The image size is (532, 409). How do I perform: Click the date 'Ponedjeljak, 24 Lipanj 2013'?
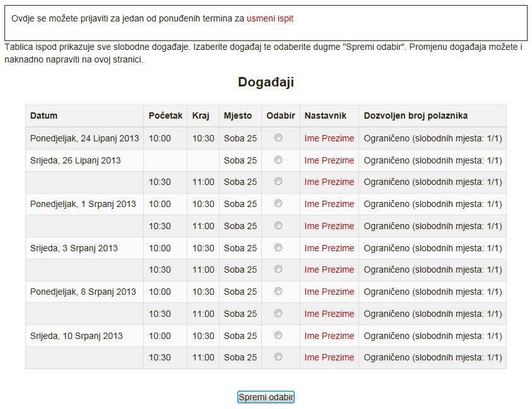click(85, 138)
